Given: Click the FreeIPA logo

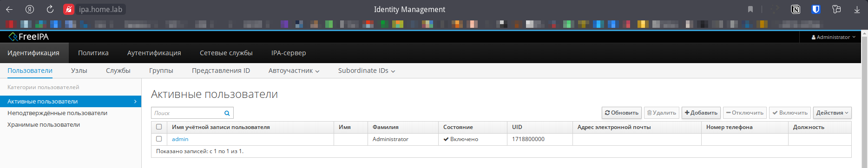Looking at the screenshot, I should pyautogui.click(x=28, y=37).
